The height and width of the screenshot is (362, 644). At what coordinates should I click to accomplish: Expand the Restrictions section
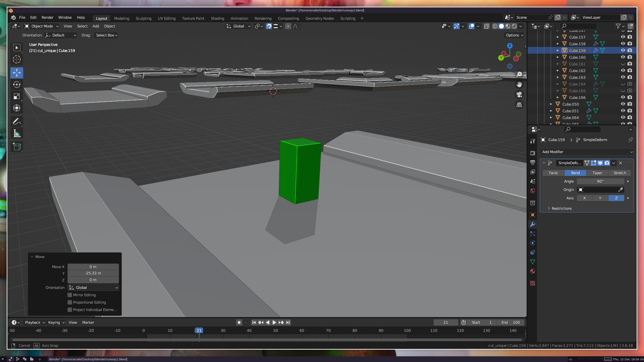[x=561, y=208]
